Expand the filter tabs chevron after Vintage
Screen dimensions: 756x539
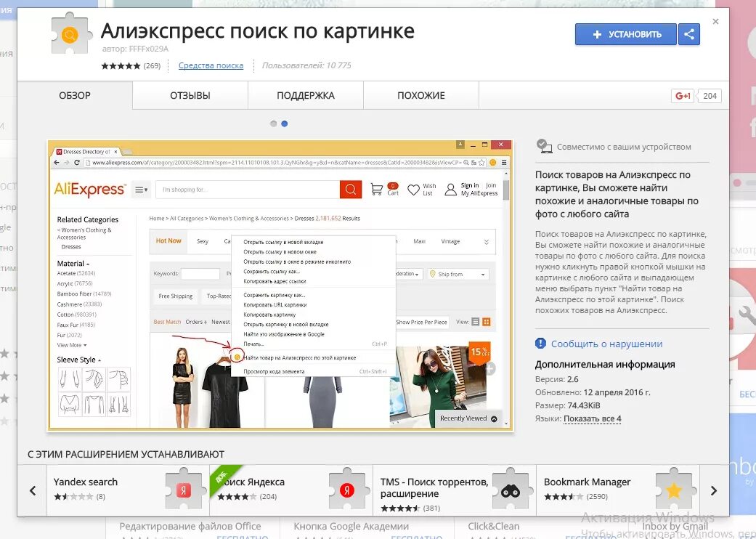[x=486, y=242]
